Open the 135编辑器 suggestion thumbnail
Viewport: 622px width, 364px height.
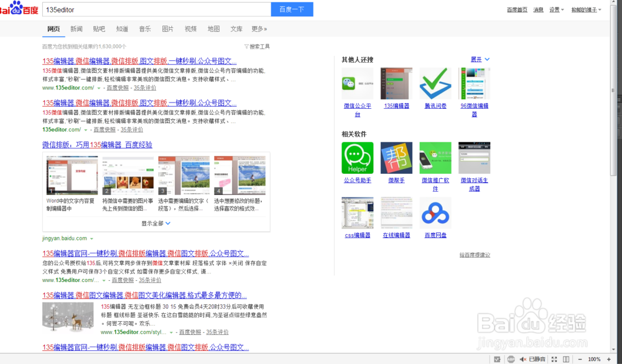(x=396, y=84)
